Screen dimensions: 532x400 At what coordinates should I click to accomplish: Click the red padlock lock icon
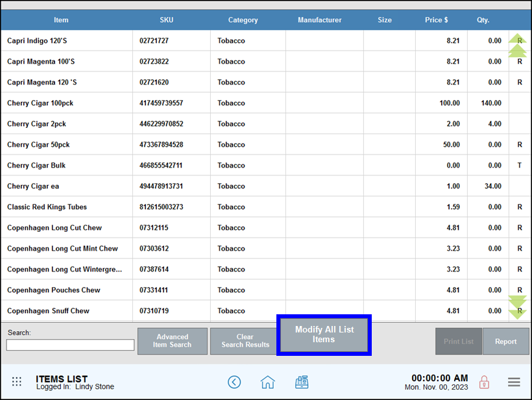point(484,382)
